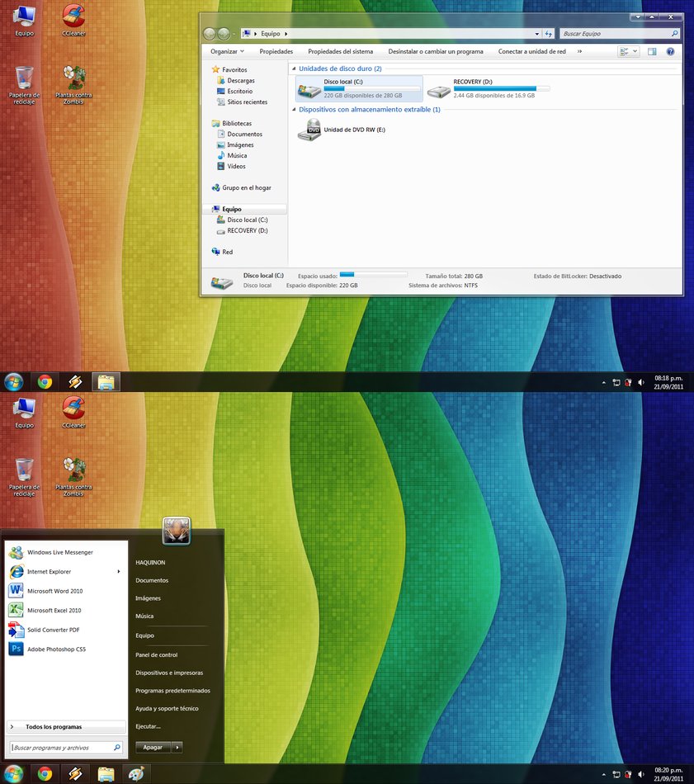Click Propiedades del sistema in Explorer toolbar

(x=340, y=51)
